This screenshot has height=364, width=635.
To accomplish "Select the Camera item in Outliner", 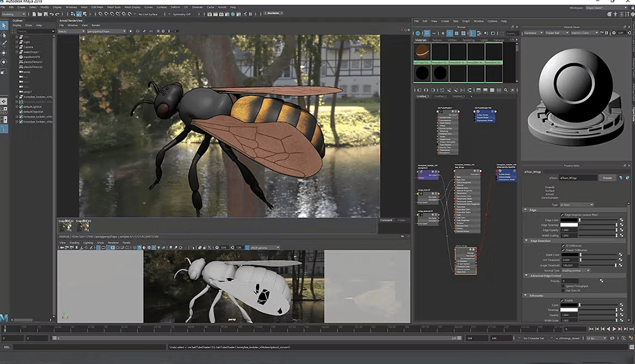I will [28, 47].
